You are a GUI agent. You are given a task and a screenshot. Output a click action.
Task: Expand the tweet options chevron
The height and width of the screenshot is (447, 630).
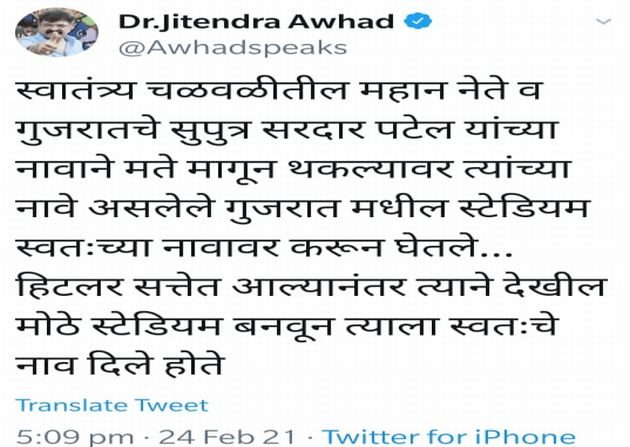(x=603, y=21)
